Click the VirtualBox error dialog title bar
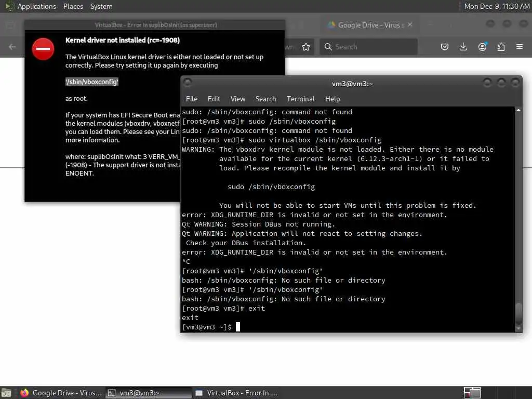This screenshot has height=399, width=532. (155, 25)
